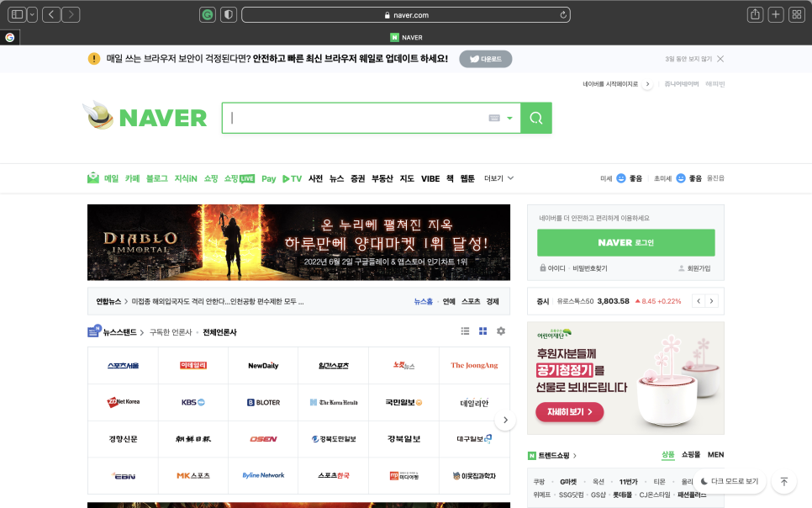Click 자세히 보기 ad button
This screenshot has height=508, width=812.
click(569, 411)
